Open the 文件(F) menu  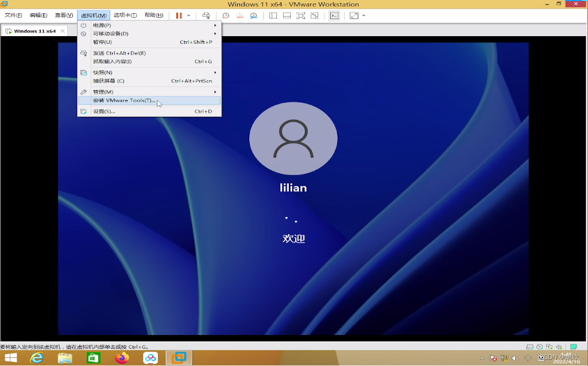[x=13, y=15]
